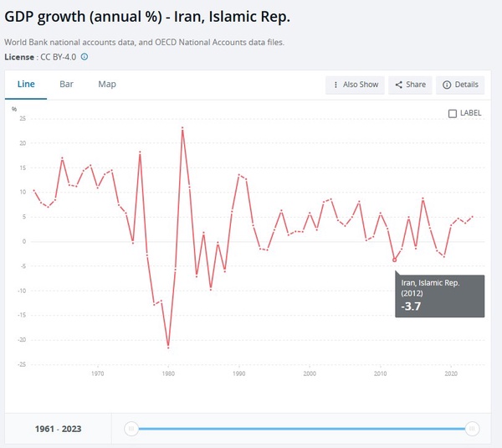Screen dimensions: 502x448
Task: Enable the LABEL checkbox
Action: pos(453,113)
